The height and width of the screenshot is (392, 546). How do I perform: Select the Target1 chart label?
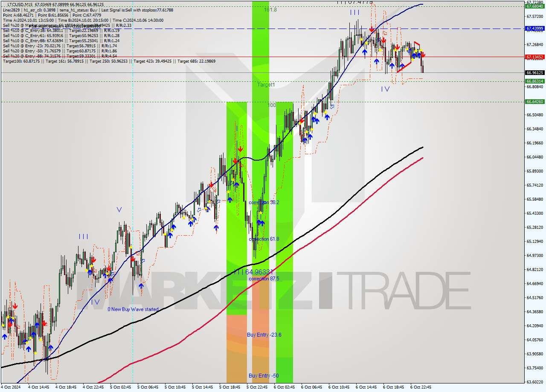click(x=266, y=85)
